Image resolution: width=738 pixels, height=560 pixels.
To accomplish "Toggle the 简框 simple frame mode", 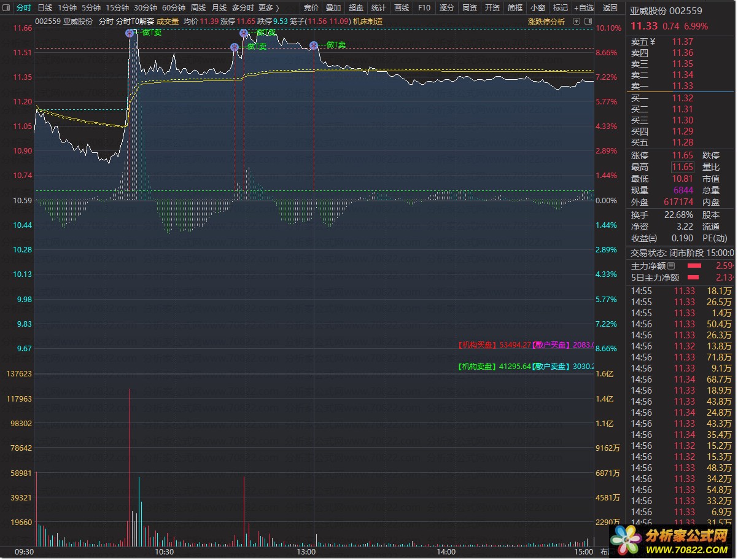I will 515,8.
